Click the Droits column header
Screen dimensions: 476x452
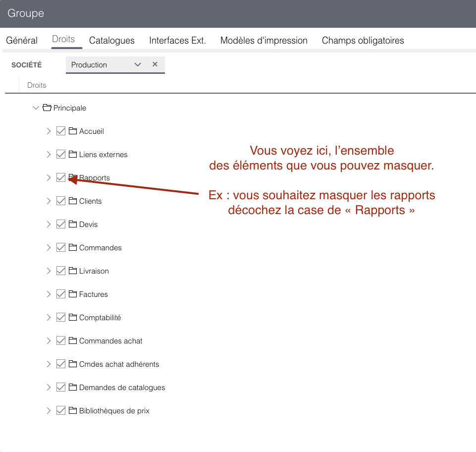point(37,85)
